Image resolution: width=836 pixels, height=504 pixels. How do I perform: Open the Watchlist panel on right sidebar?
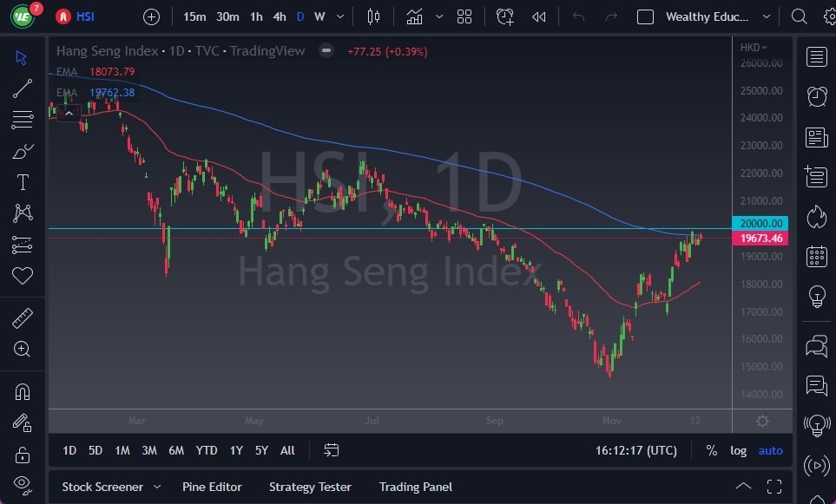(816, 57)
